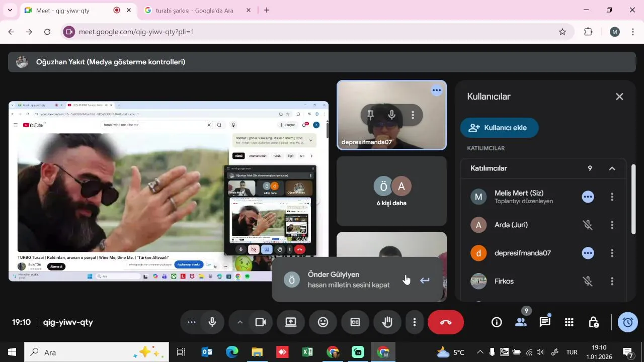Open the activities grid icon
This screenshot has width=644, height=362.
569,322
